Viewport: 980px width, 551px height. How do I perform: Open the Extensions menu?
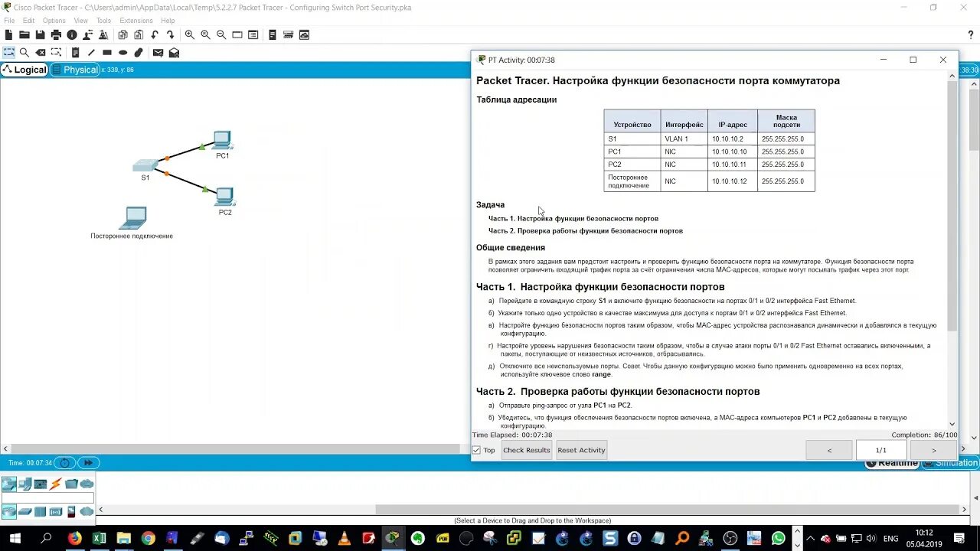point(136,21)
